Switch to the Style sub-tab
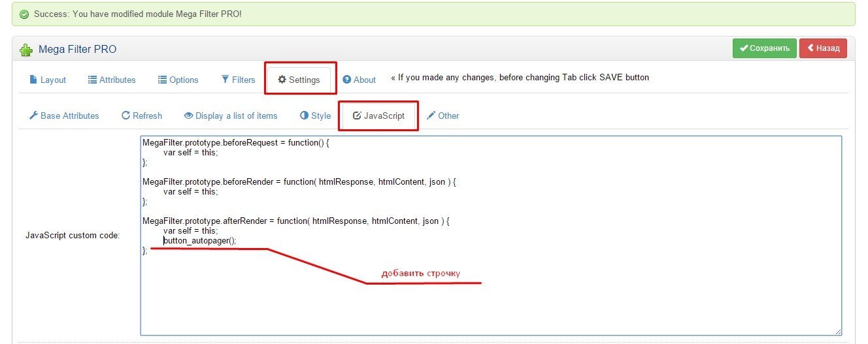The image size is (868, 344). click(x=315, y=116)
